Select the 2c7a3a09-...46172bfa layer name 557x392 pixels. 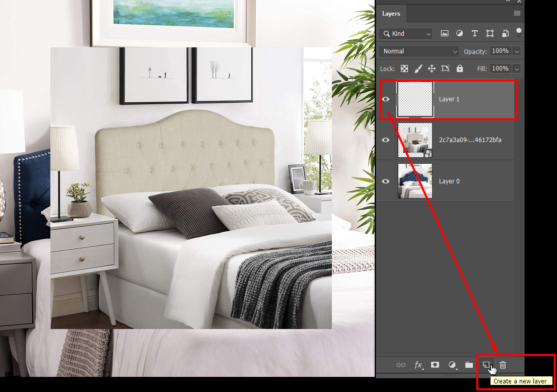[x=470, y=140]
